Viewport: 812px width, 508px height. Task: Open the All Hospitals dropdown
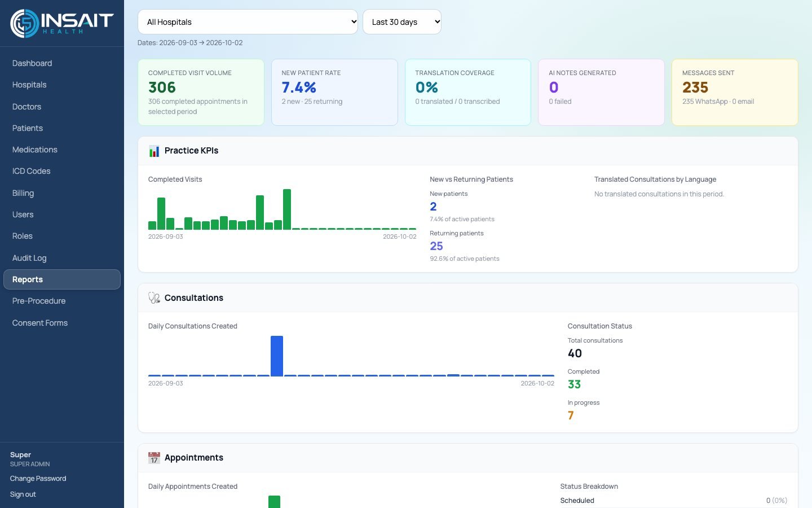pyautogui.click(x=248, y=22)
